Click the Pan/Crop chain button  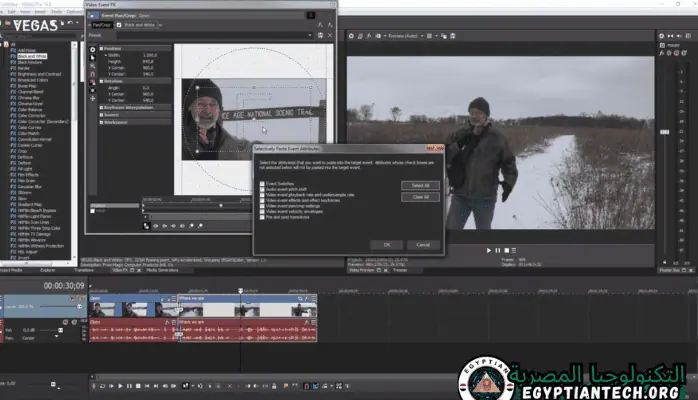[x=103, y=24]
